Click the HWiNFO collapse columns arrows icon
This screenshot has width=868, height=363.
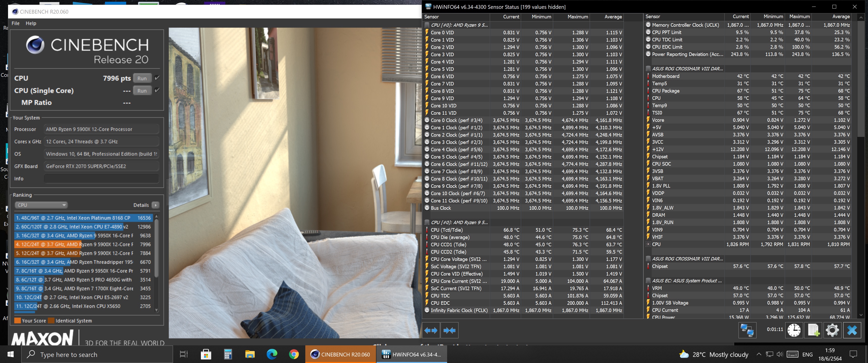pos(449,330)
